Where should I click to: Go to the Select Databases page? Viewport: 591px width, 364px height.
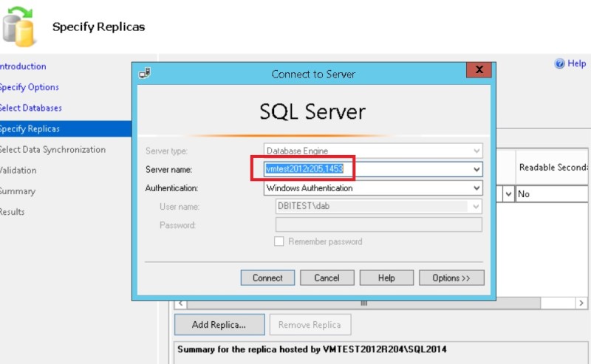click(31, 108)
